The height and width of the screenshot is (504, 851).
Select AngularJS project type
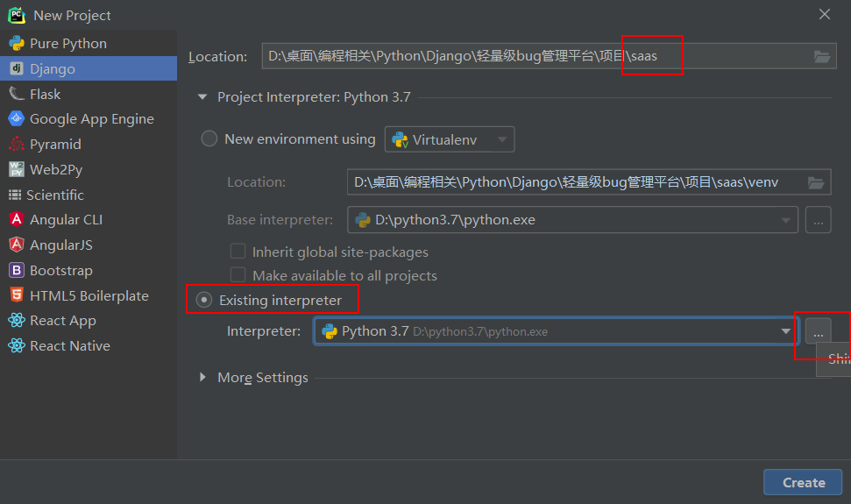coord(89,245)
